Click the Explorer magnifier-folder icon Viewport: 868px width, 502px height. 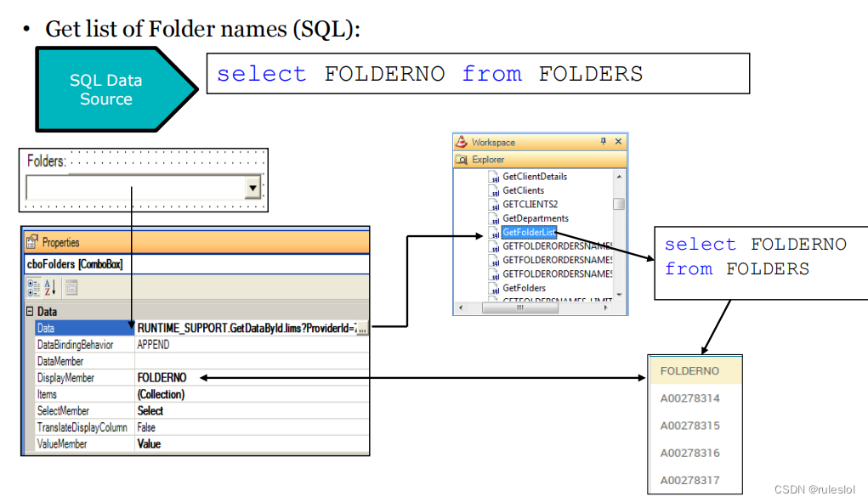click(461, 159)
